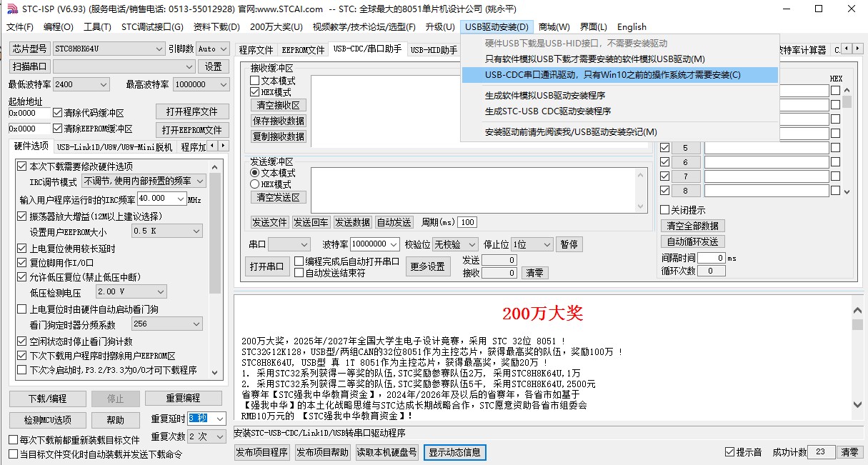Switch to EEPROM文件 tab
The height and width of the screenshot is (465, 868).
pos(303,50)
